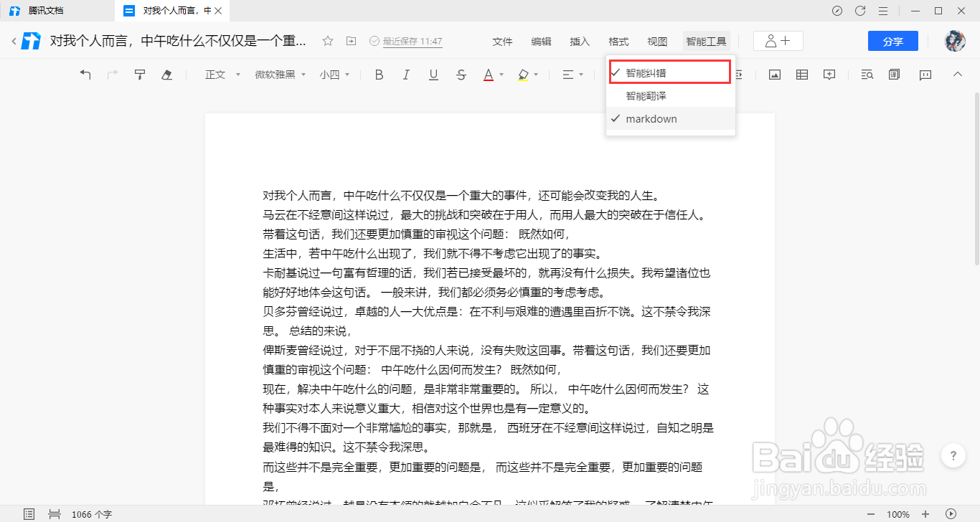
Task: Expand the 小四 font size dropdown
Action: 335,75
